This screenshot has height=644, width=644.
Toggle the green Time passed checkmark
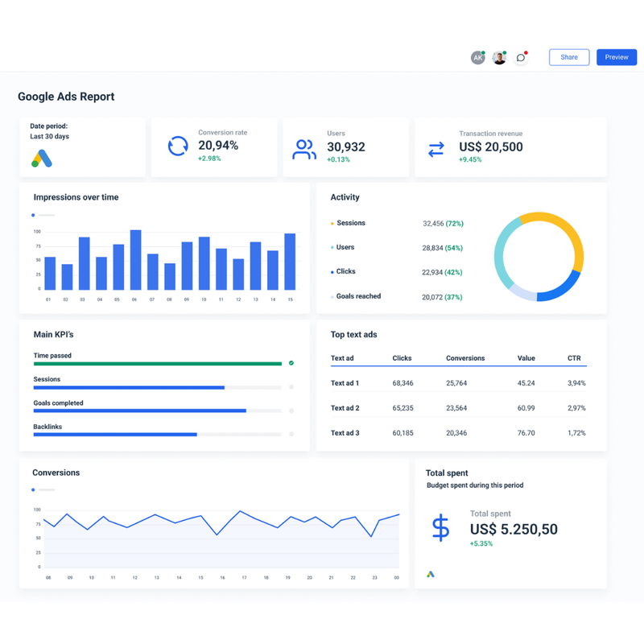click(x=291, y=363)
